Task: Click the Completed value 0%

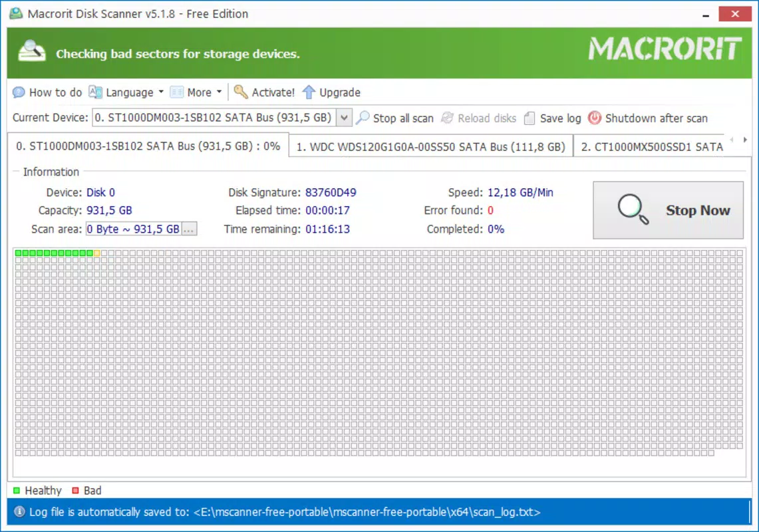Action: coord(496,229)
